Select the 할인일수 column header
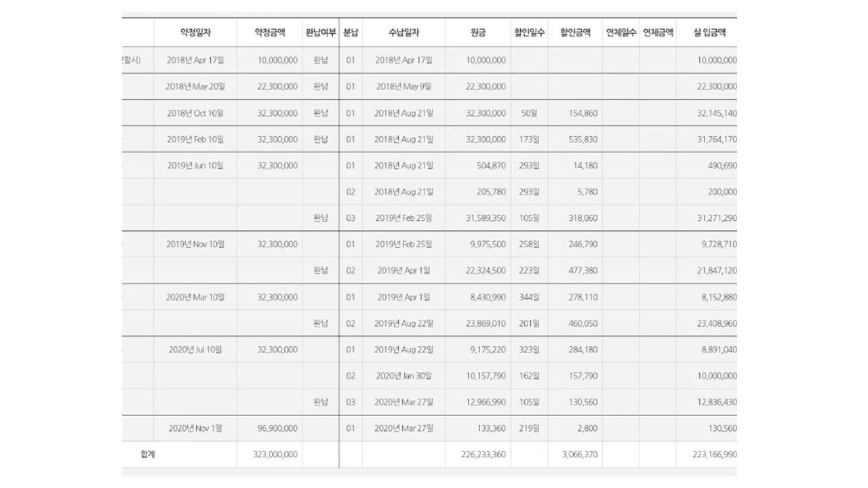Image resolution: width=868 pixels, height=488 pixels. click(529, 32)
